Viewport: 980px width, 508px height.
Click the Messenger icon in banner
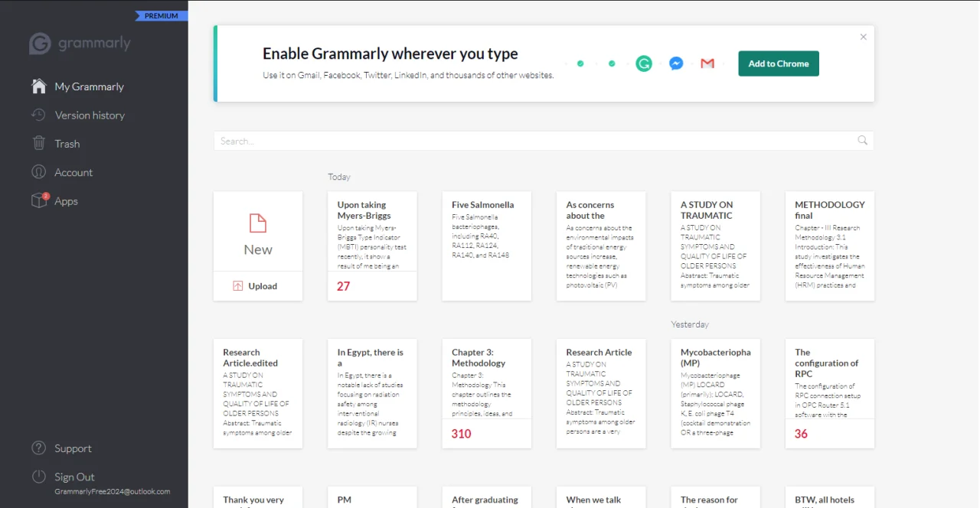pyautogui.click(x=676, y=63)
